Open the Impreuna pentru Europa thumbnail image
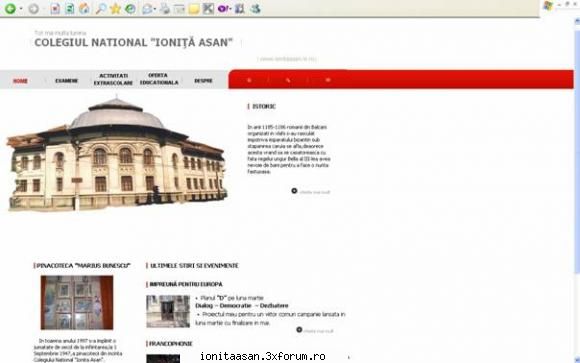The height and width of the screenshot is (363, 580). click(168, 312)
